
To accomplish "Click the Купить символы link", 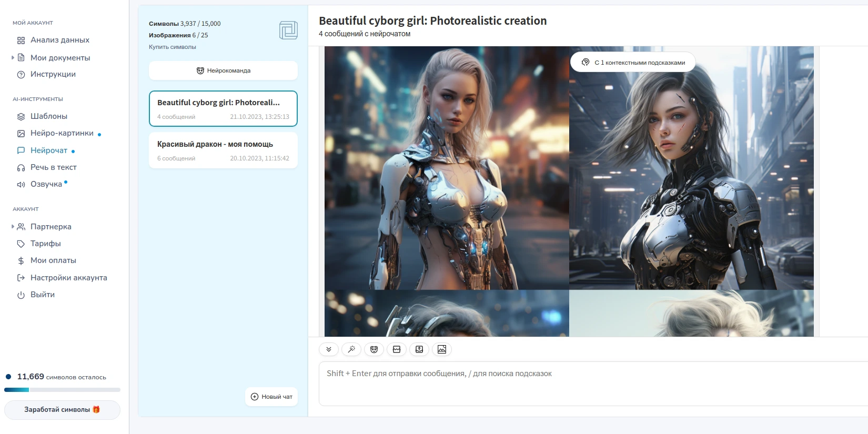I will coord(173,47).
